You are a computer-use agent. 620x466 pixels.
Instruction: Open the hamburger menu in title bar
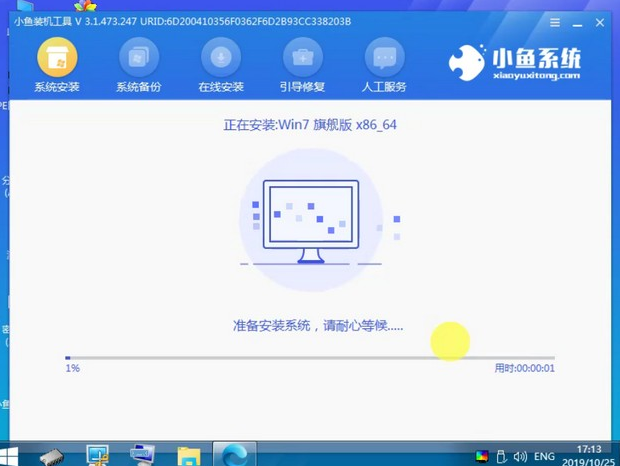[x=555, y=22]
